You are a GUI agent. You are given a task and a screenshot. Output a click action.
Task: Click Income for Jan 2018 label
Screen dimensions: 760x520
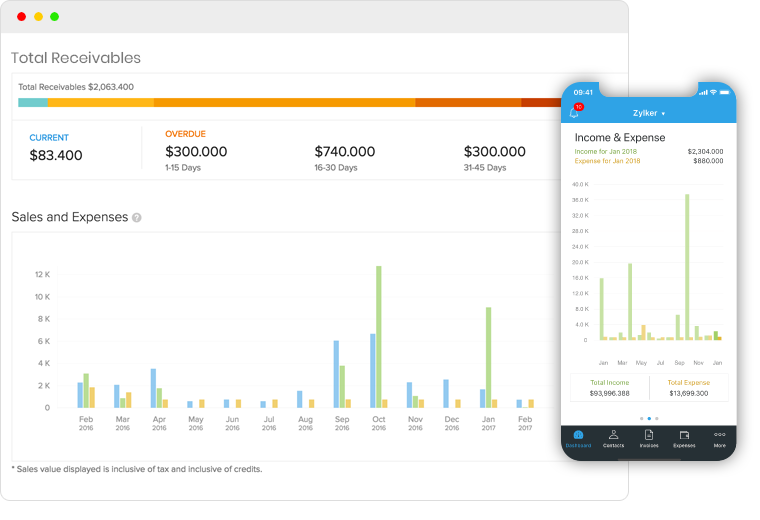point(606,151)
